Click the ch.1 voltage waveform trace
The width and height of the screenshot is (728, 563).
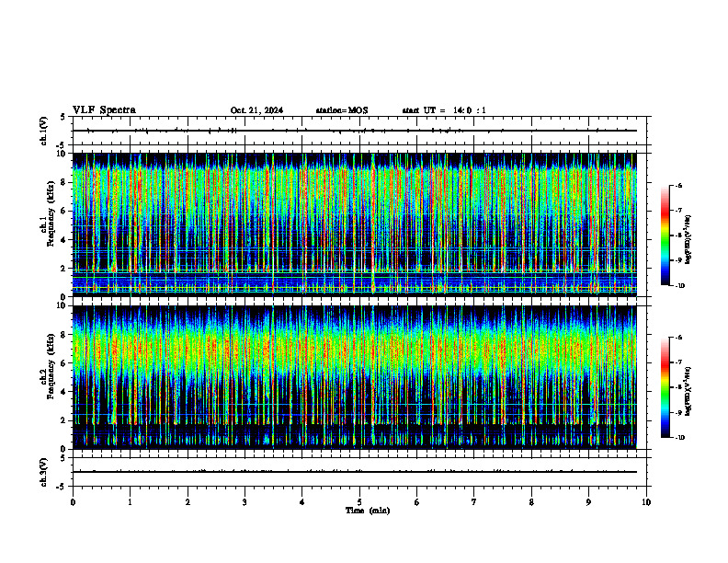pos(355,131)
